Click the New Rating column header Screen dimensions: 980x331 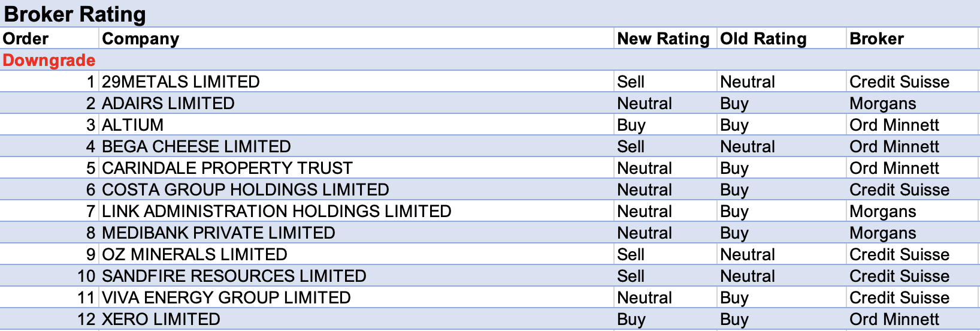(x=663, y=39)
